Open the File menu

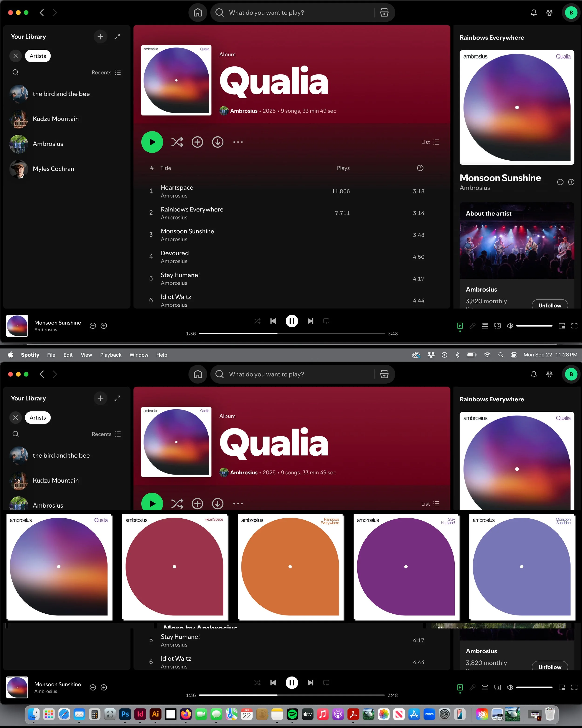pyautogui.click(x=51, y=355)
